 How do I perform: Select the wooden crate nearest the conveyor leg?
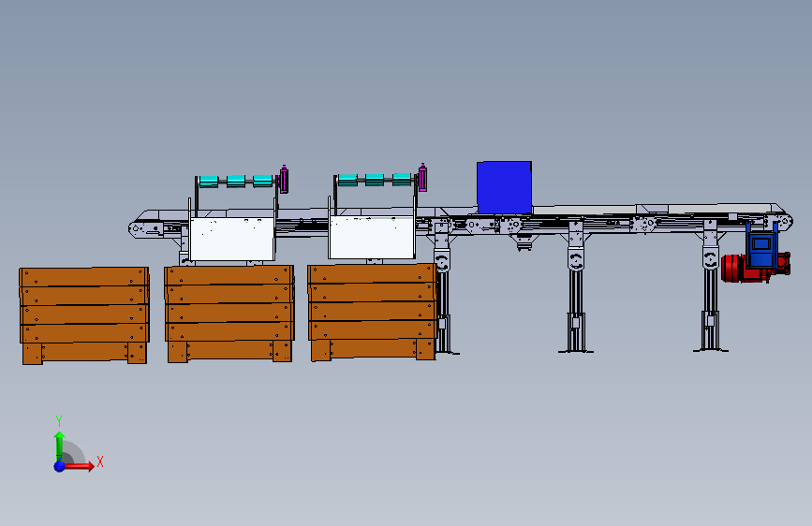coord(373,312)
